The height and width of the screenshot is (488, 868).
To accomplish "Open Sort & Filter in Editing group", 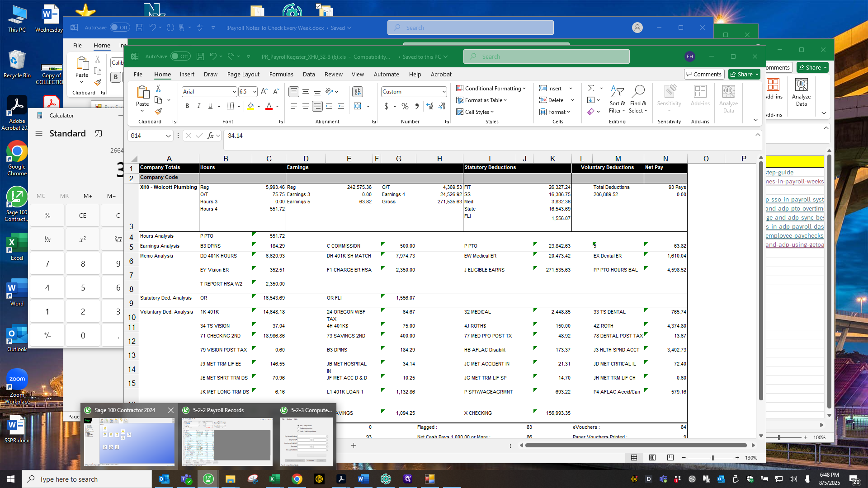I will pyautogui.click(x=617, y=99).
